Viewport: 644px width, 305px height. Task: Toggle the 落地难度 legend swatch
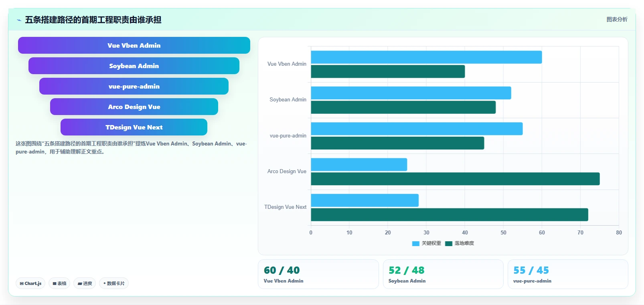pos(449,243)
